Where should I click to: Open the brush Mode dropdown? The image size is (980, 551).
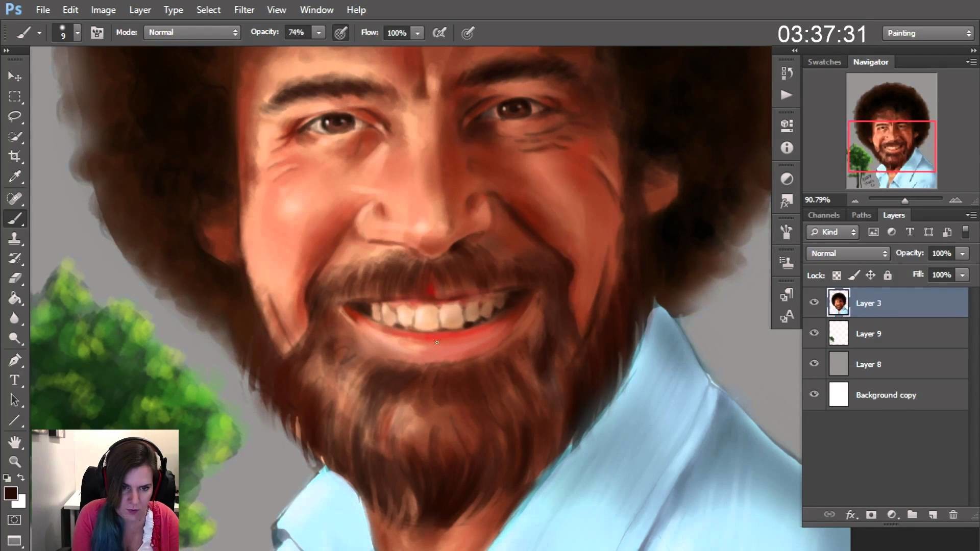[191, 32]
